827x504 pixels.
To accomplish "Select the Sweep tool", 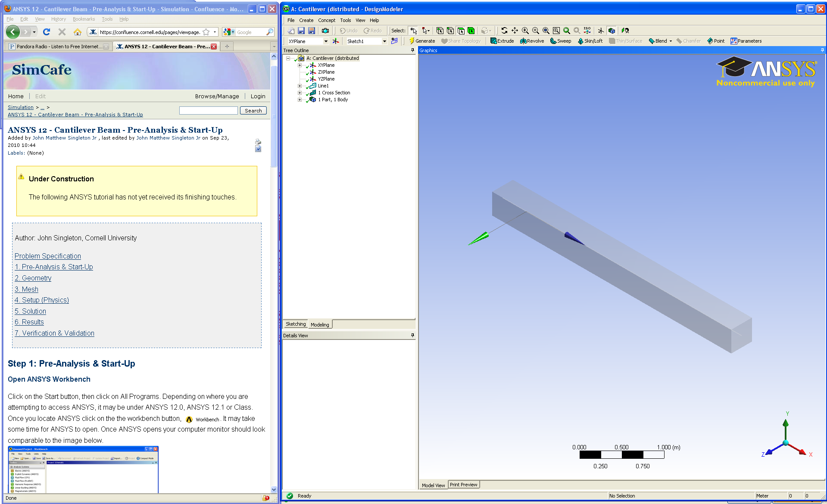I will coord(561,41).
